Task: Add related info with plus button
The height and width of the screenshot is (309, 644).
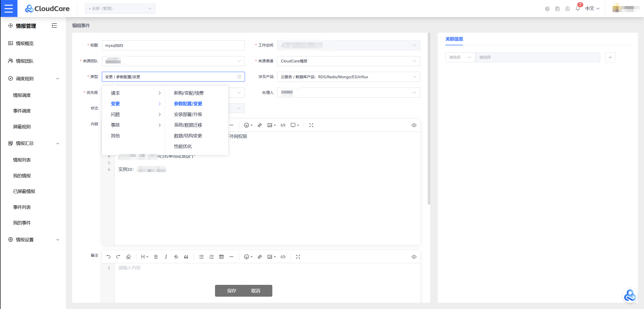Action: pos(610,57)
